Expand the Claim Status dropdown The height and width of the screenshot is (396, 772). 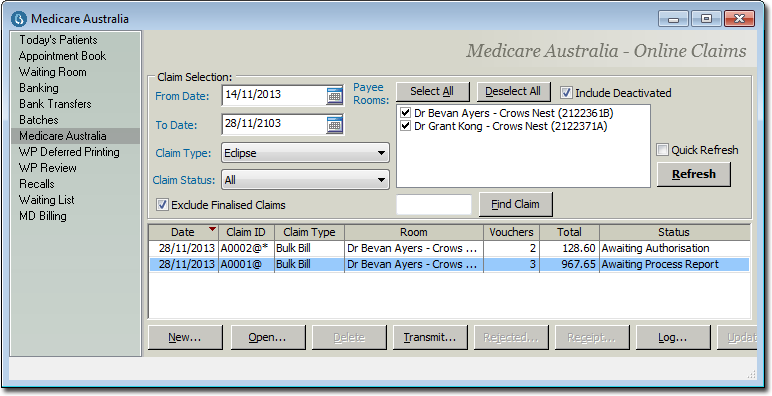[x=381, y=180]
